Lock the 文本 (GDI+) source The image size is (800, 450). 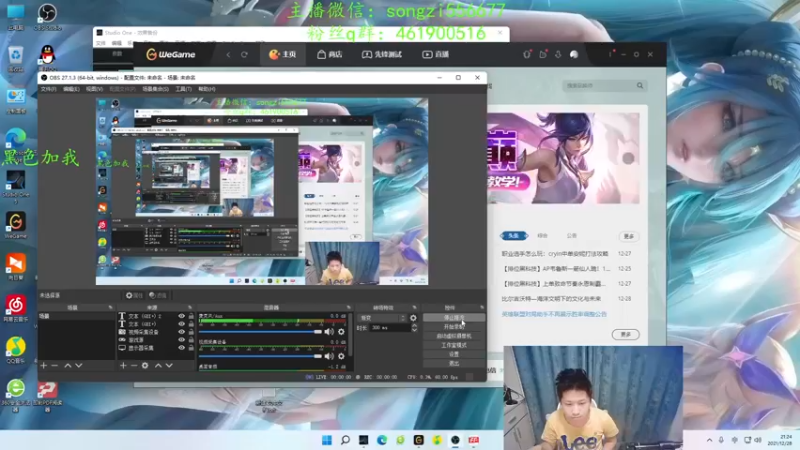point(191,324)
